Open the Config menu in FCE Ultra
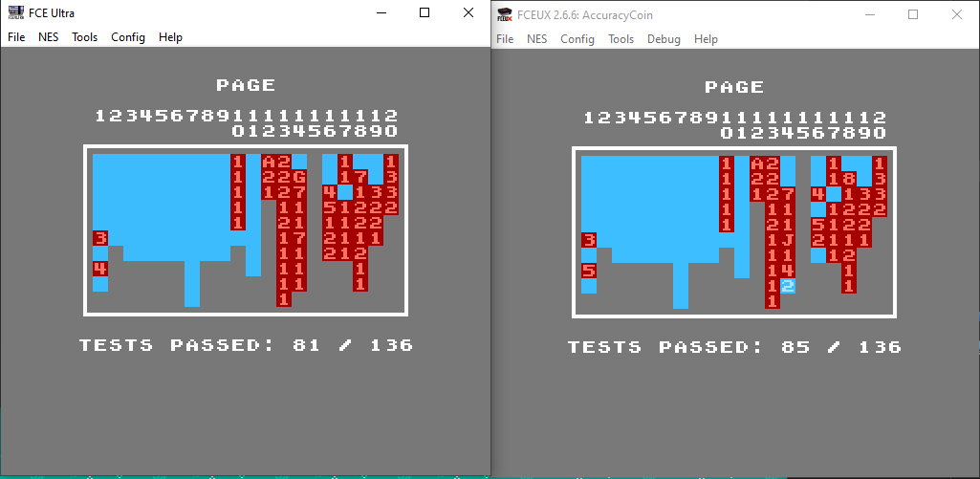 [128, 37]
